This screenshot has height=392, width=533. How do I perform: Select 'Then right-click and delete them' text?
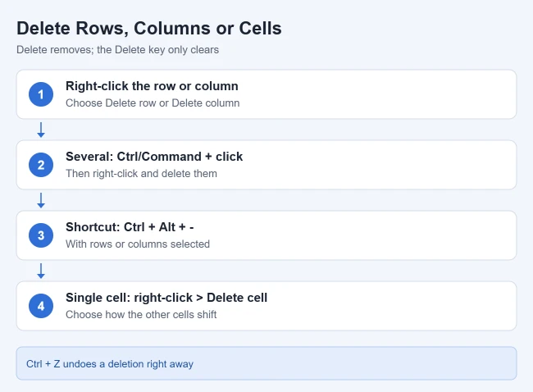141,173
